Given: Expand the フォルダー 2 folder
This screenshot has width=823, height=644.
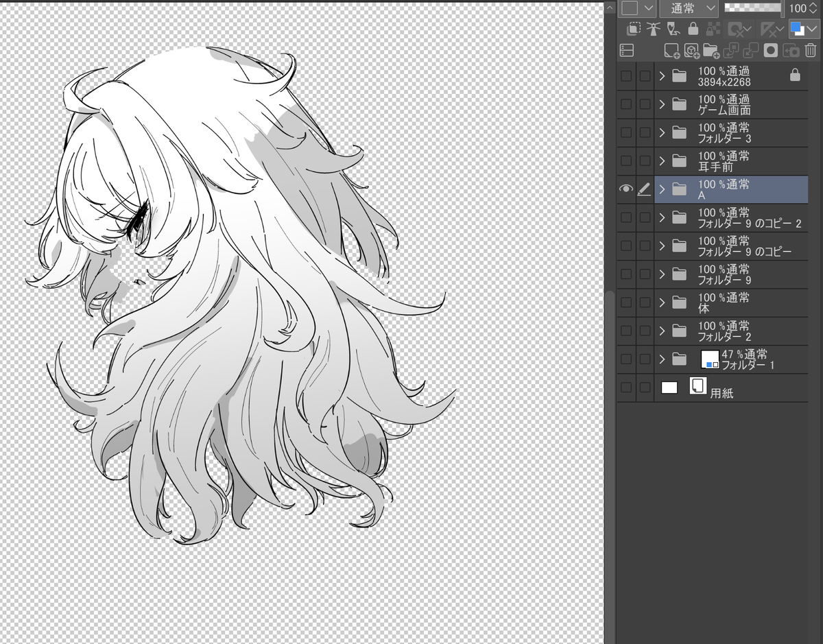Looking at the screenshot, I should [x=662, y=331].
